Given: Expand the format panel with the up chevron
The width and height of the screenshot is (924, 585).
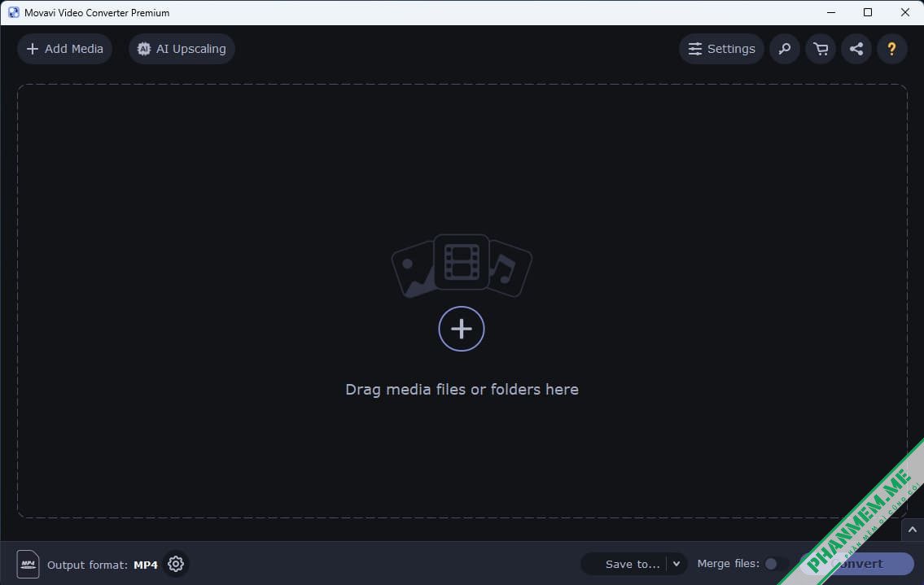Looking at the screenshot, I should pos(913,530).
